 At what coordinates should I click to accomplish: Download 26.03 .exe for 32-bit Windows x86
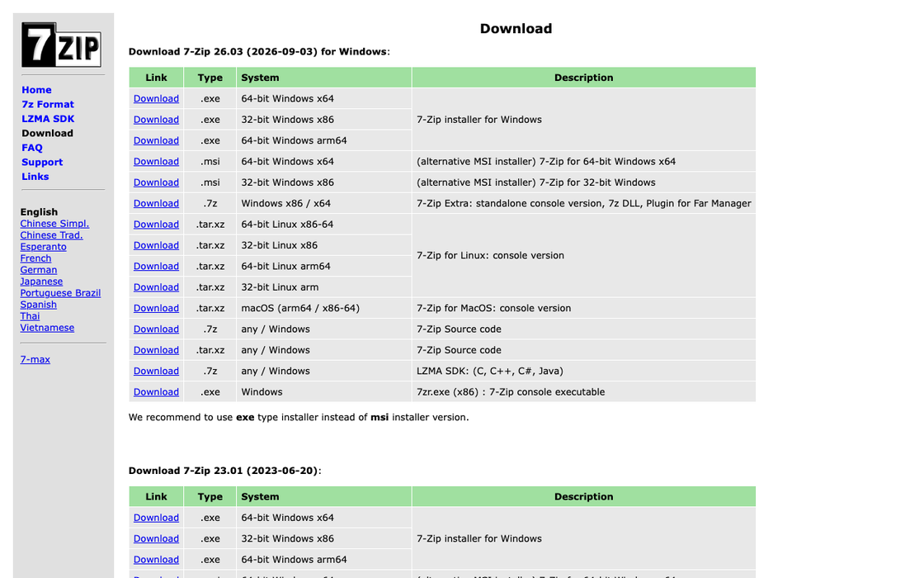click(x=156, y=119)
